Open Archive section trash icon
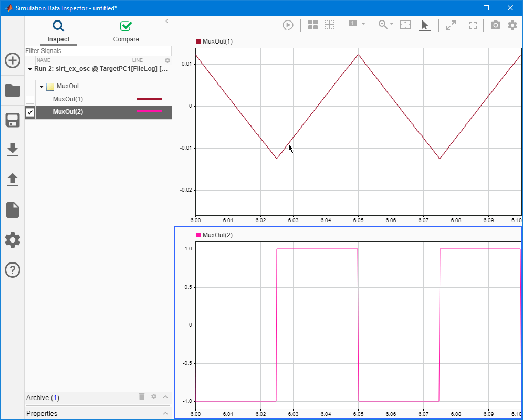This screenshot has height=420, width=523. (141, 397)
